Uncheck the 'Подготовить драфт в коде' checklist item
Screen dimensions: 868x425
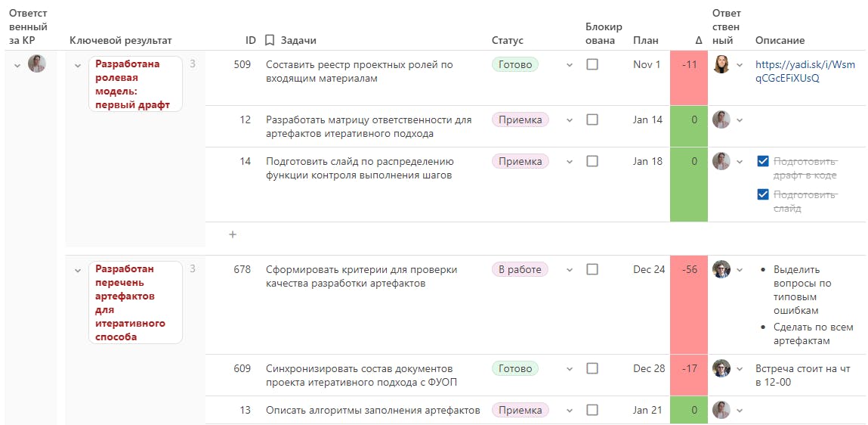point(763,161)
